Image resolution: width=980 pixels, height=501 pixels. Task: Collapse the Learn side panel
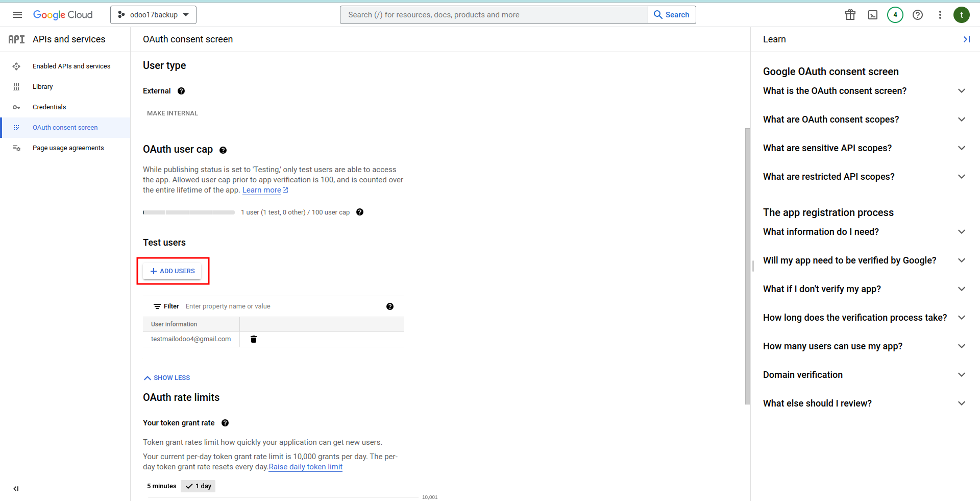[x=966, y=39]
